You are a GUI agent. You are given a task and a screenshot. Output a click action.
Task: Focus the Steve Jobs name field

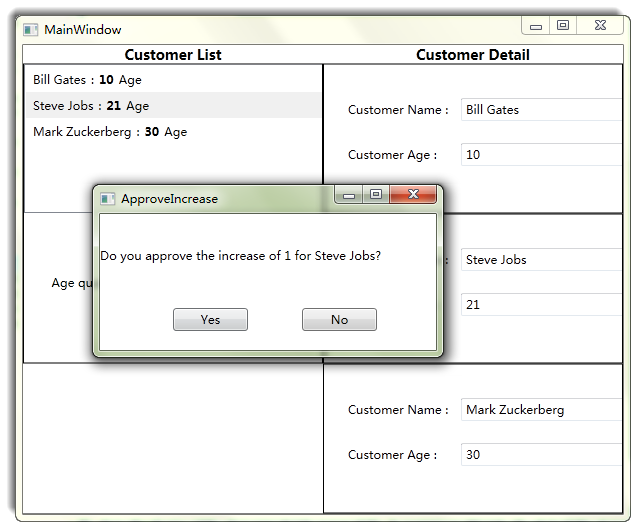(542, 260)
